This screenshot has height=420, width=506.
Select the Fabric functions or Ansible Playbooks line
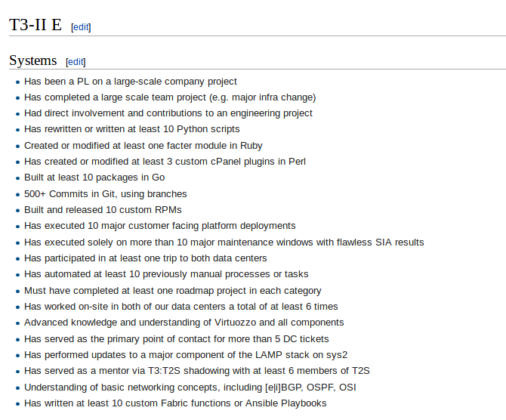point(175,403)
